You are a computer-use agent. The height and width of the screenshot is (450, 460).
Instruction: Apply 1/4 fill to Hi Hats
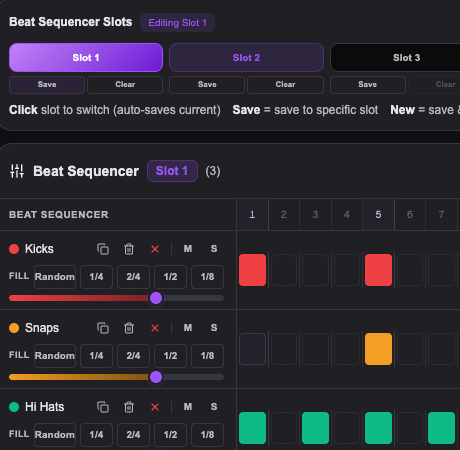96,435
